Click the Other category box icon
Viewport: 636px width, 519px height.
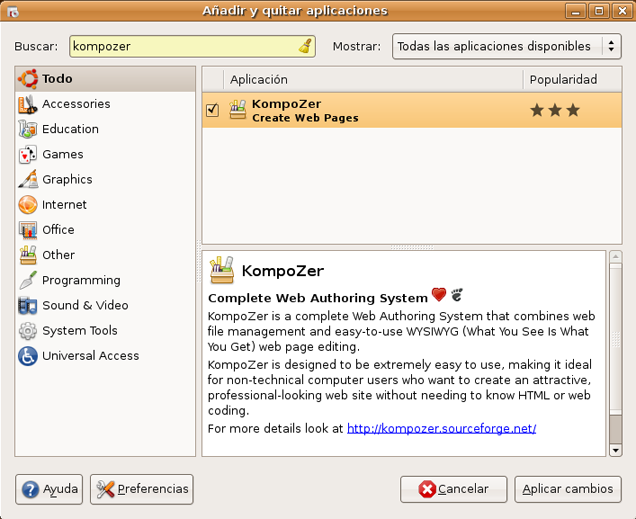pyautogui.click(x=28, y=255)
